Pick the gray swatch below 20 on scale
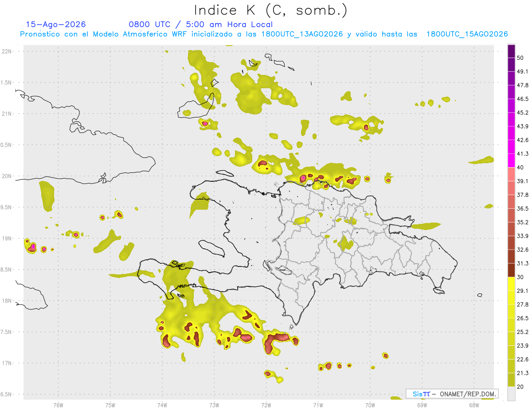Viewport: 532px width, 411px height. pyautogui.click(x=511, y=394)
